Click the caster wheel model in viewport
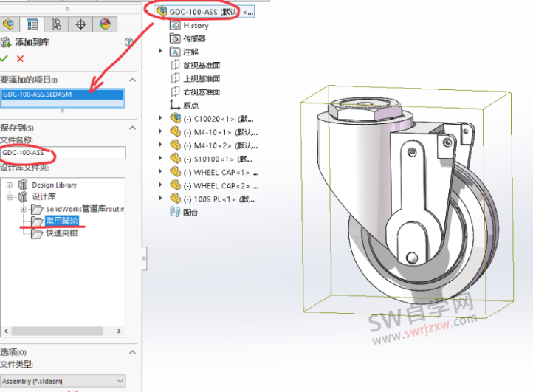This screenshot has height=392, width=533. coord(408,201)
